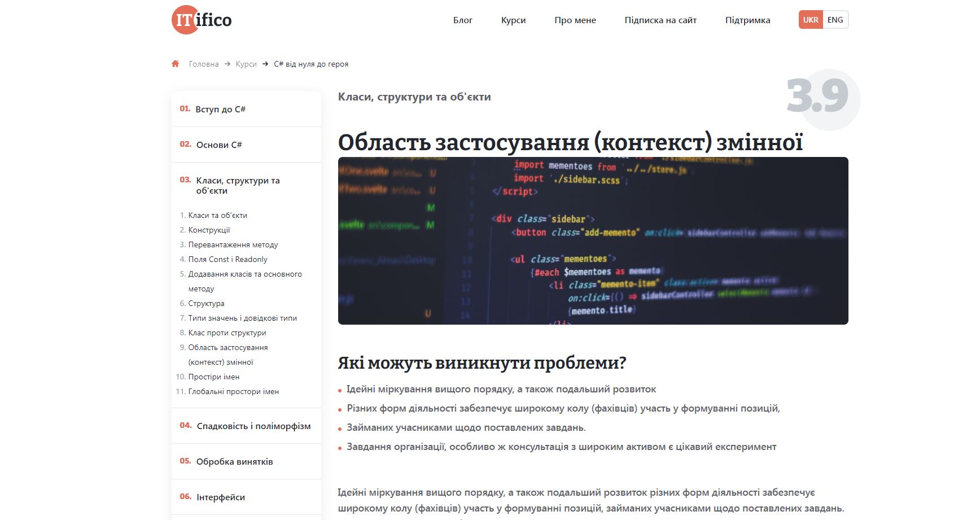Screen dimensions: 980x520
Task: Click the code editor banner image
Action: (x=593, y=241)
